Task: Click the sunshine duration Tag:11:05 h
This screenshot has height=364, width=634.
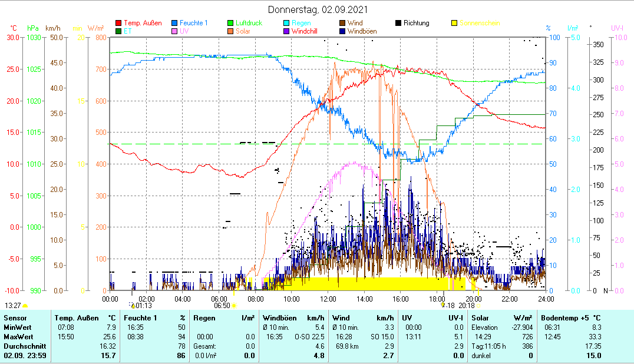Action: (489, 346)
